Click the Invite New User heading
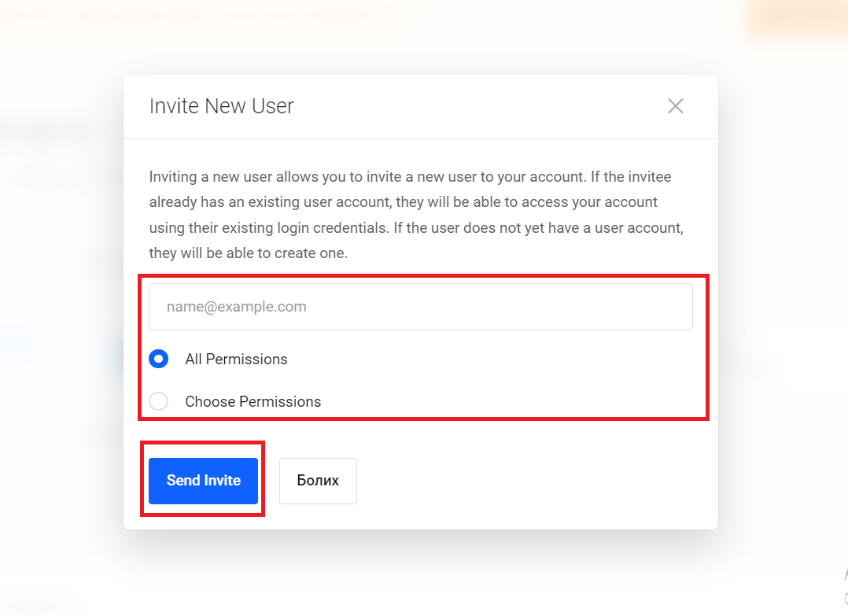Viewport: 848px width, 616px height. click(x=222, y=106)
